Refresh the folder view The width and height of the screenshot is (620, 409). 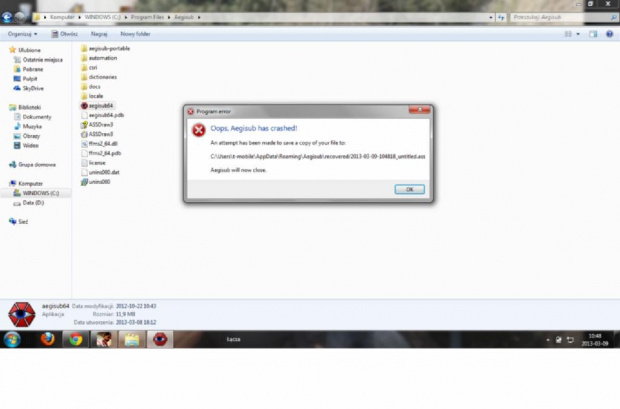pos(501,17)
